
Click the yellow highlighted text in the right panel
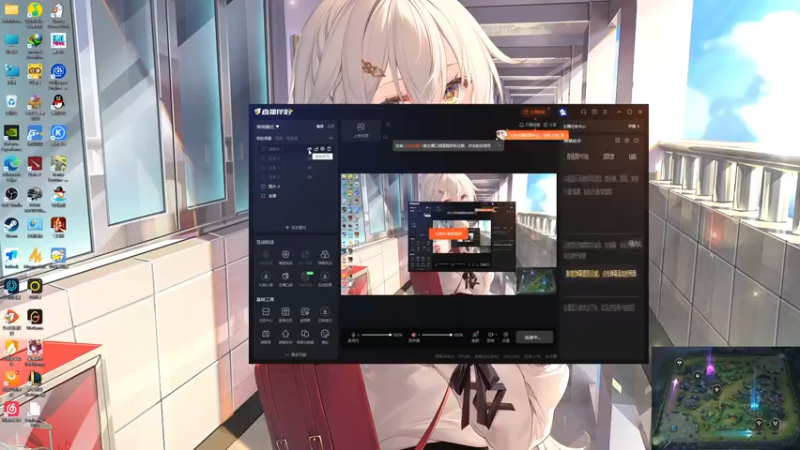[x=601, y=274]
